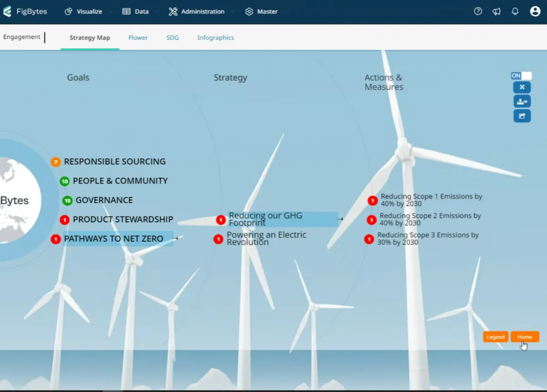The width and height of the screenshot is (547, 392).
Task: Open Reducing Scope 3 Emissions measure
Action: tap(428, 239)
